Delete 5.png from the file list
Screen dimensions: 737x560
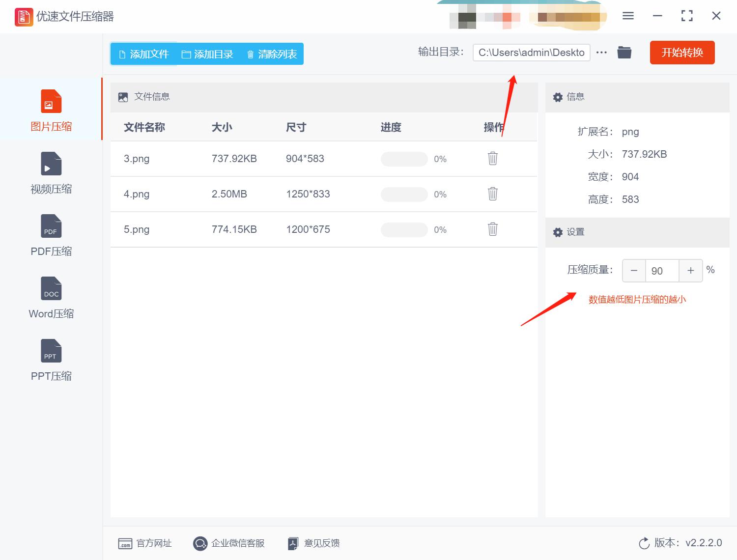tap(492, 229)
